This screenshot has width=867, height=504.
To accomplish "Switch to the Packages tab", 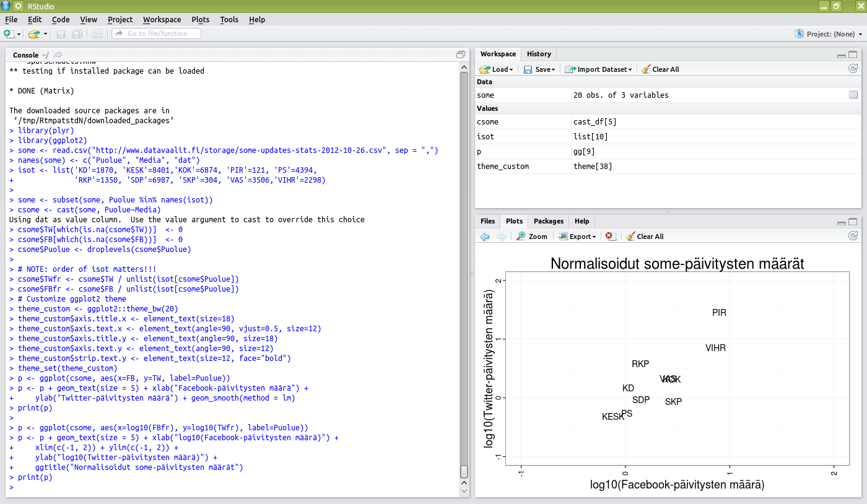I will pos(549,221).
